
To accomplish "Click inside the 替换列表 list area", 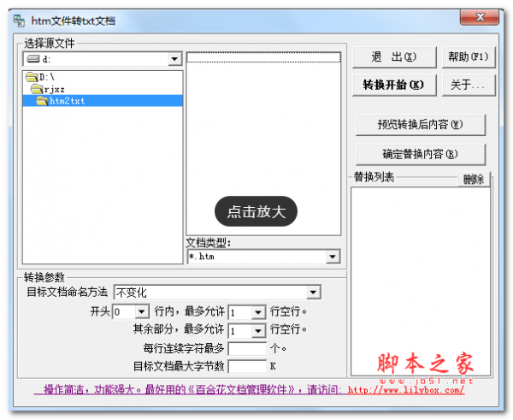I will (421, 281).
